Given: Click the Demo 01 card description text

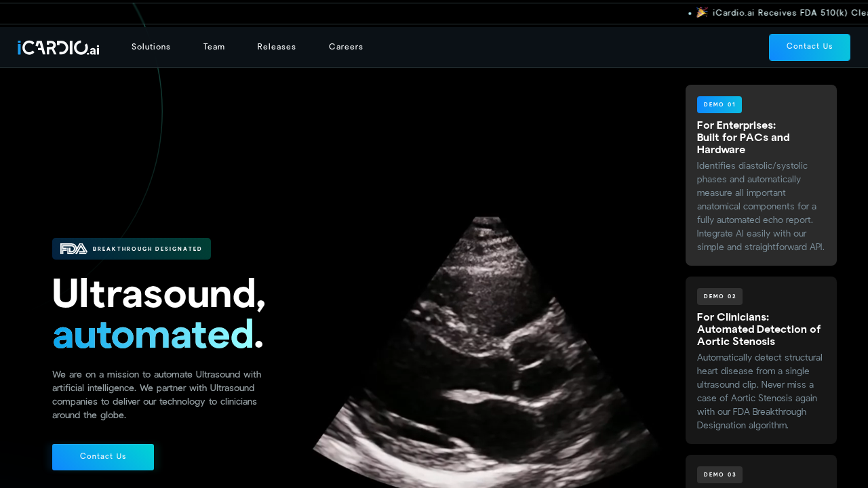Looking at the screenshot, I should [x=760, y=206].
